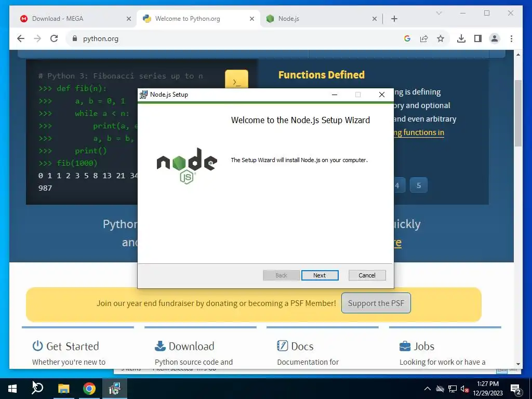
Task: Open the Windows Start menu
Action: 12,389
